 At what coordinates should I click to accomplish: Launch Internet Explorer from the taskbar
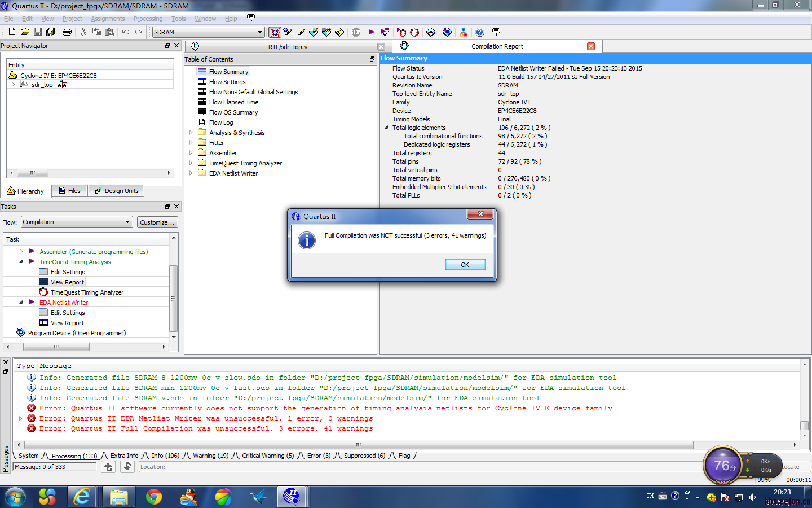(82, 497)
